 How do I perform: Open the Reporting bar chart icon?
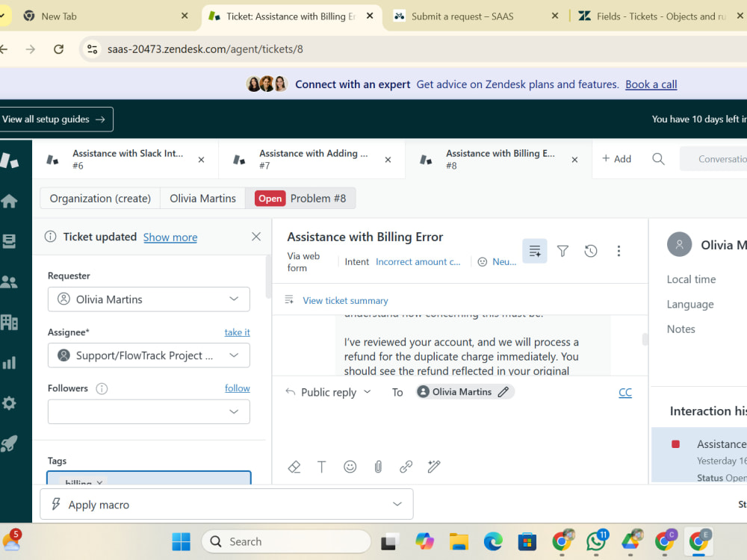(10, 363)
